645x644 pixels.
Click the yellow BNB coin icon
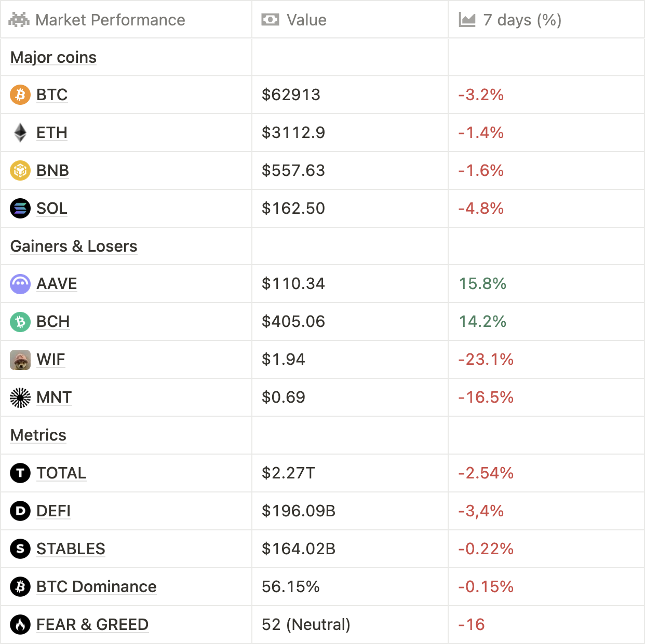click(x=20, y=171)
